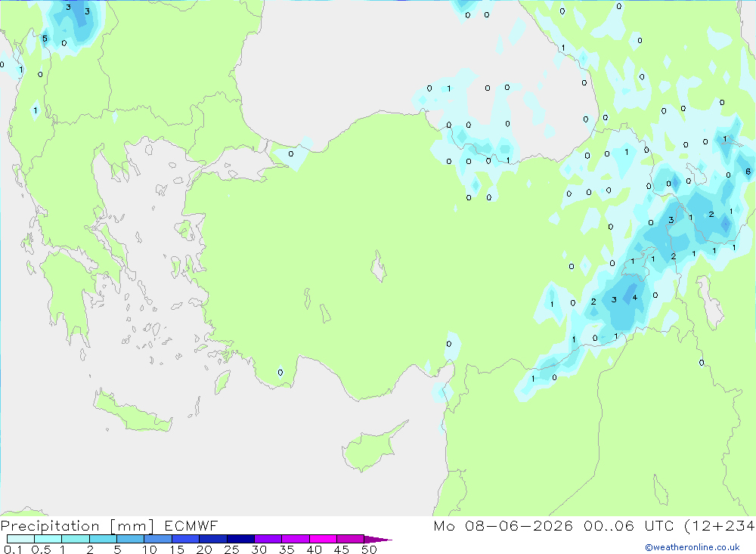Viewport: 756px width, 554px height.
Task: Pick the 15–20 mm legend color box
Action: coord(185,539)
